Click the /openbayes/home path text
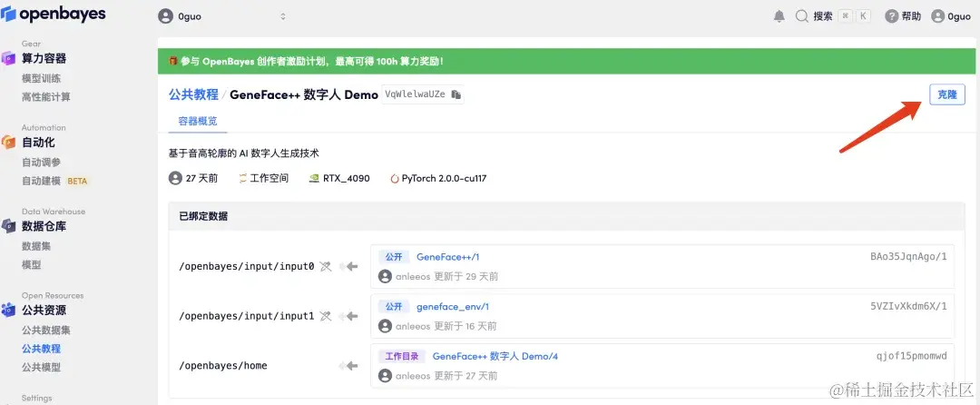 click(223, 366)
